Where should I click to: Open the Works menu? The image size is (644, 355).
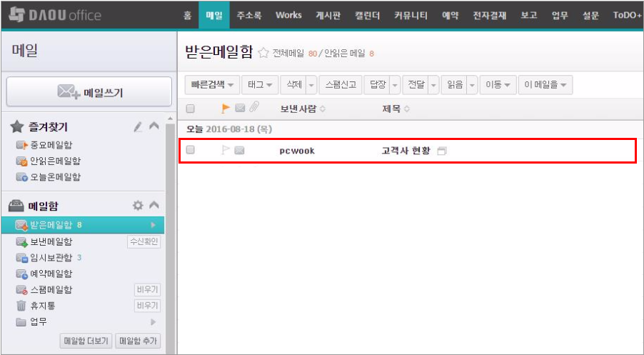pos(288,16)
